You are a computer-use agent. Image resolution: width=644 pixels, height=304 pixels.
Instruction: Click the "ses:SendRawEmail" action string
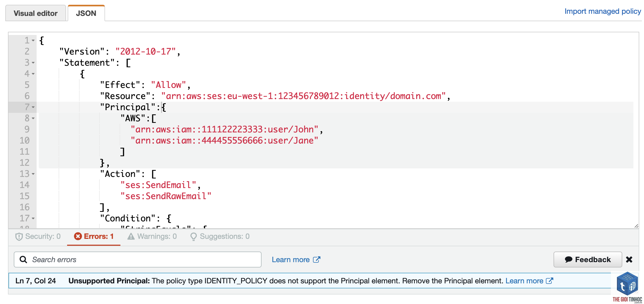[166, 196]
